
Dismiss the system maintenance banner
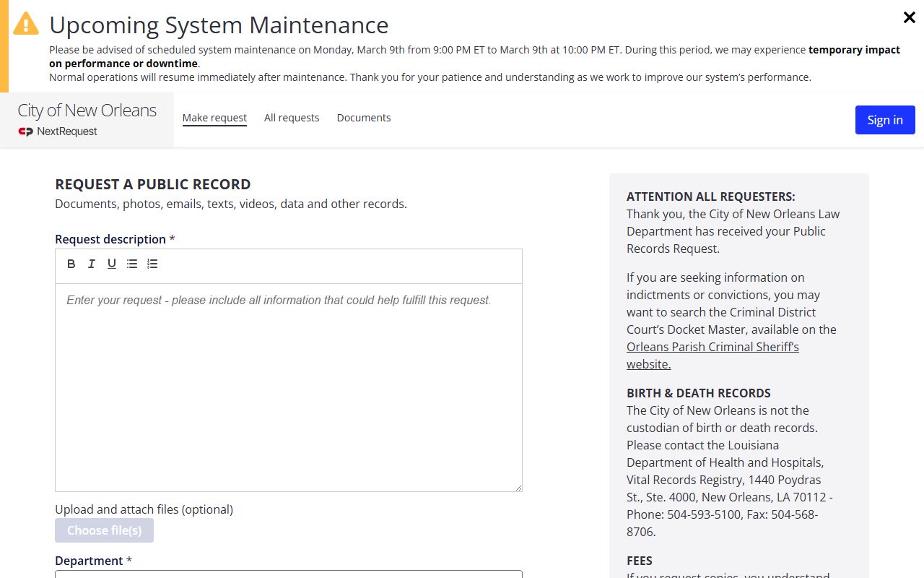[x=909, y=18]
